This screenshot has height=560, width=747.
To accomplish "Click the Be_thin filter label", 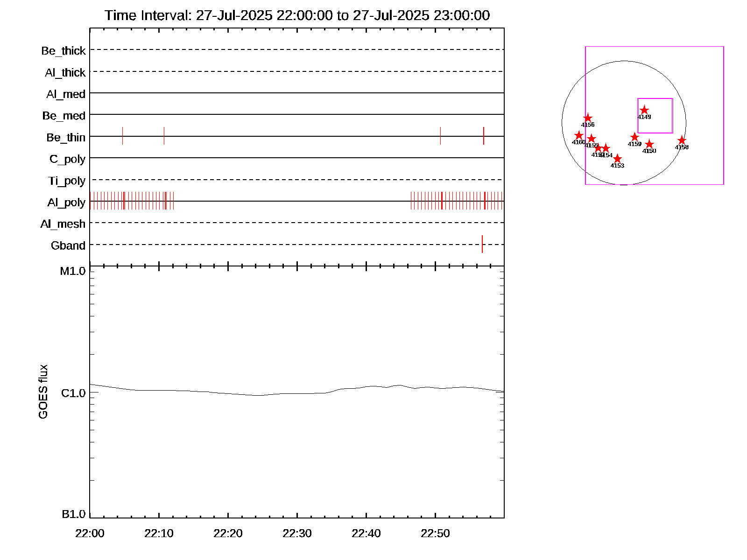I will click(66, 138).
